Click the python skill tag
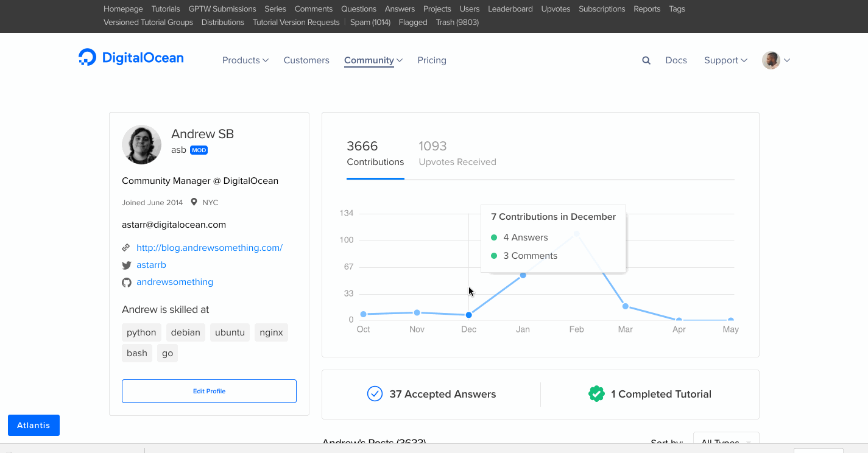The height and width of the screenshot is (453, 868). (141, 332)
